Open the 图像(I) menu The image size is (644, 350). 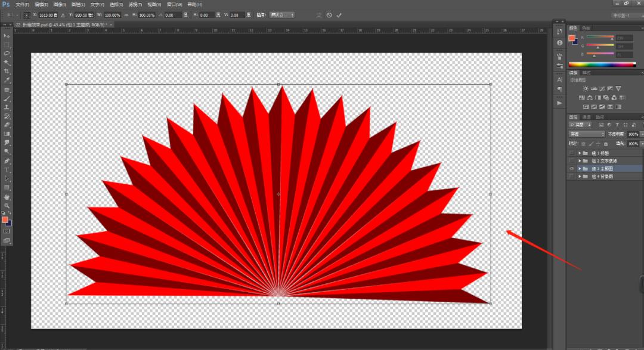60,4
